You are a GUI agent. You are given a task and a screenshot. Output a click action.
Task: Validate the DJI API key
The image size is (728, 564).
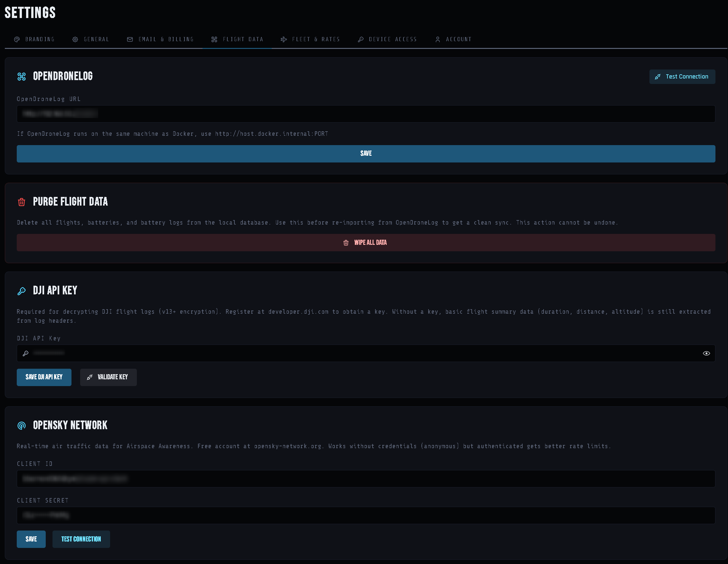point(108,377)
